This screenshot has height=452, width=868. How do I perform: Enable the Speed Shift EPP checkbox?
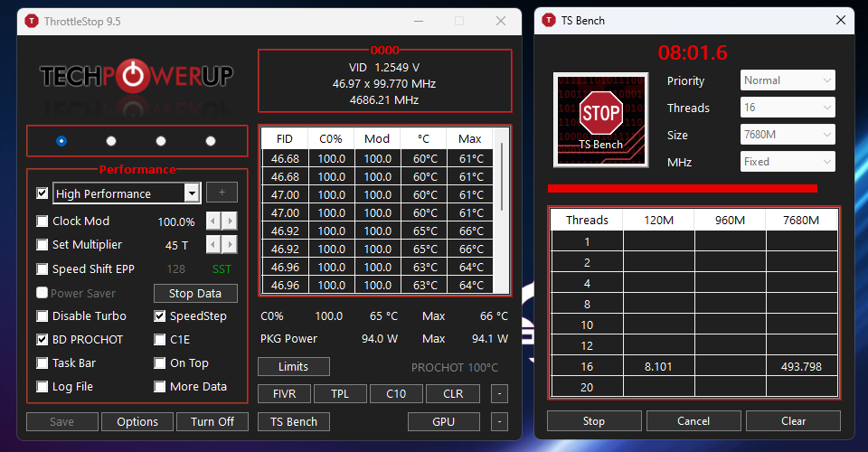point(42,268)
